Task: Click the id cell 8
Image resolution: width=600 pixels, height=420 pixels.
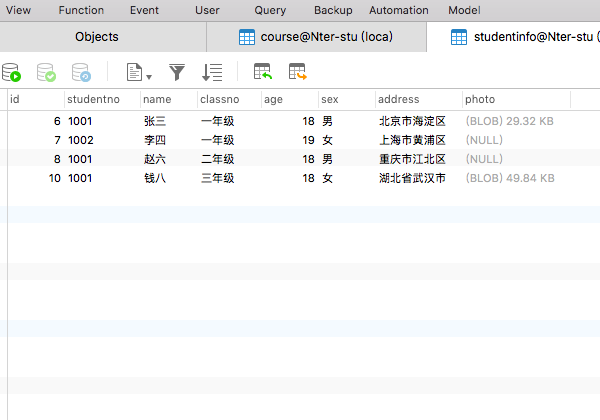Action: [x=57, y=159]
